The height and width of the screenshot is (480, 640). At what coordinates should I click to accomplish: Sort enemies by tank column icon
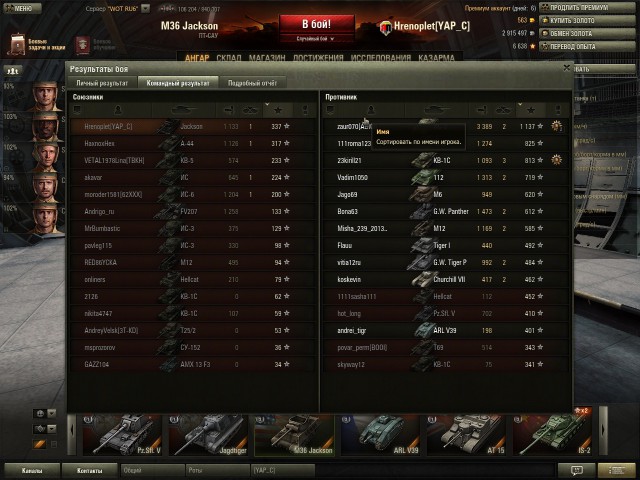[436, 110]
